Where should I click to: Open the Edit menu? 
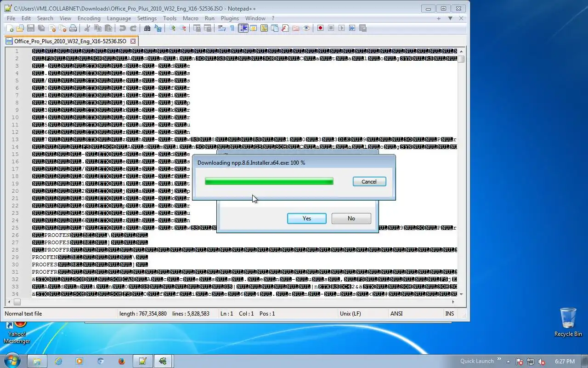[x=26, y=18]
